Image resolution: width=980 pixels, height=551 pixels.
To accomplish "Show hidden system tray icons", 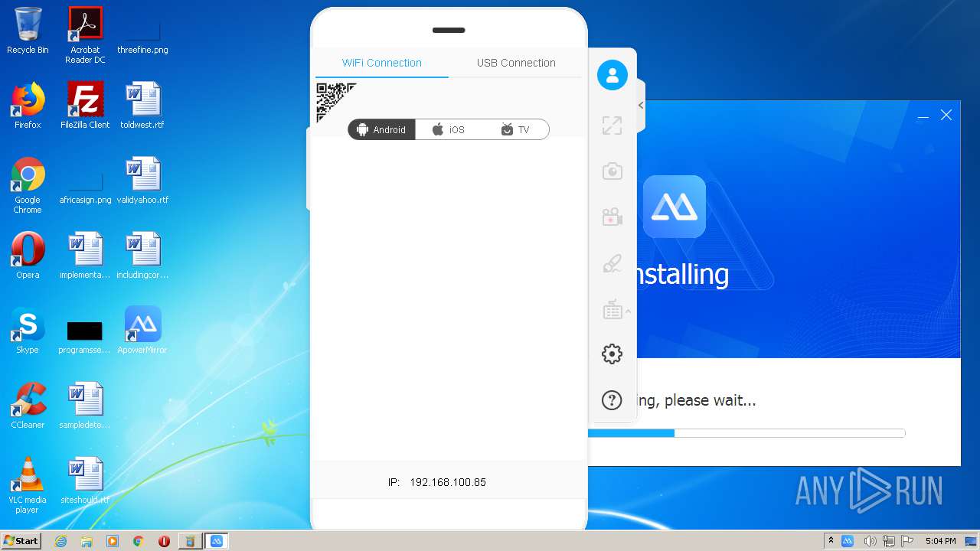I will pos(831,541).
